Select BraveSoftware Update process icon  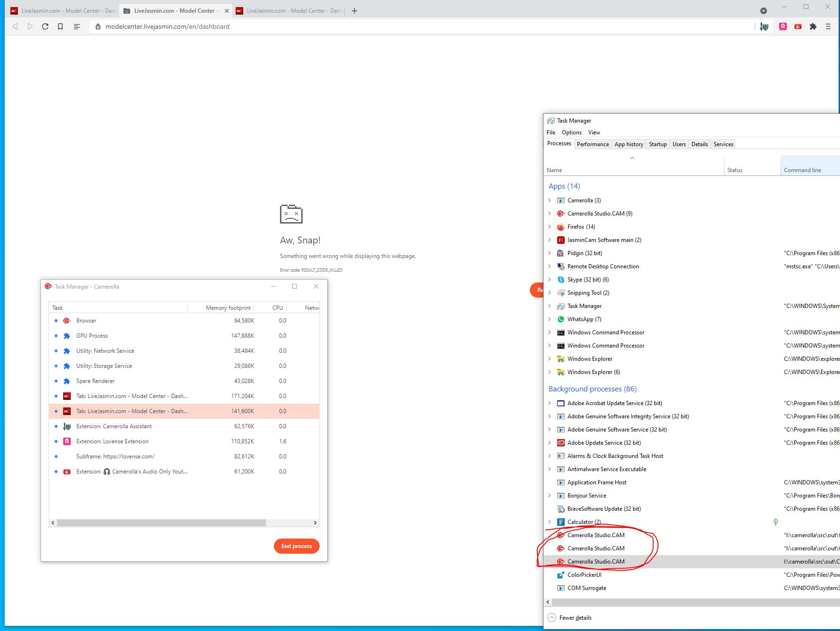tap(560, 509)
